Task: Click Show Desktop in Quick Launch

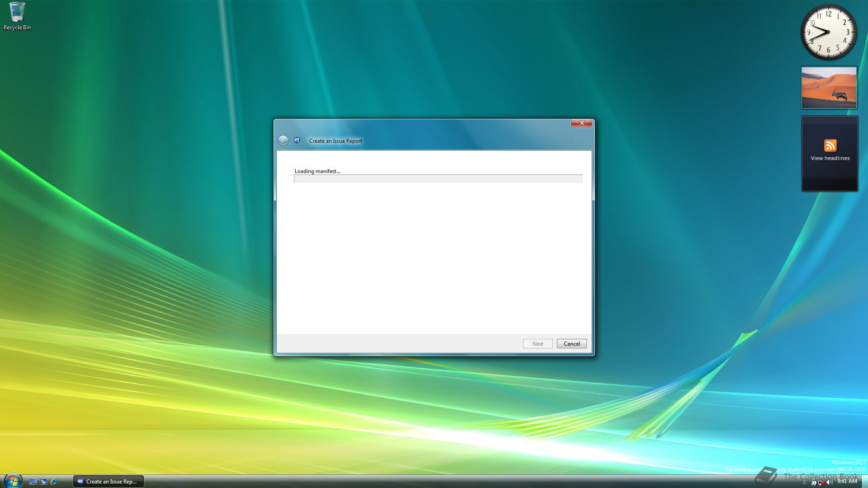Action: click(33, 482)
